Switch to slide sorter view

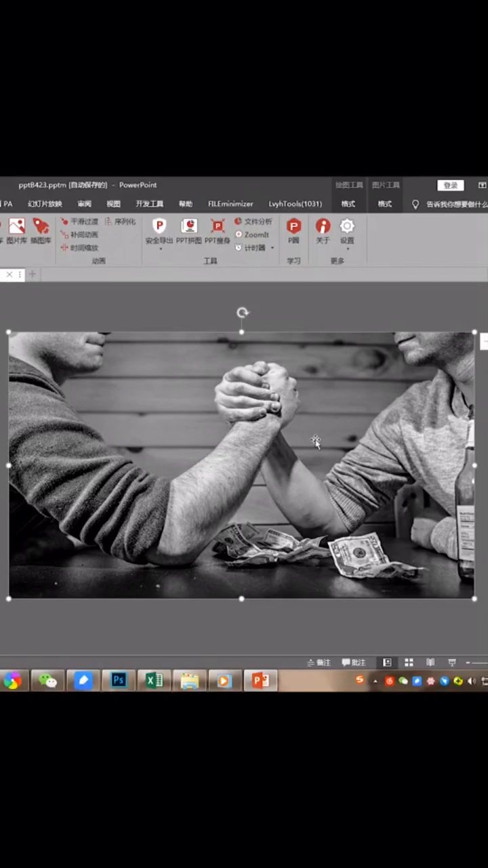pos(409,663)
